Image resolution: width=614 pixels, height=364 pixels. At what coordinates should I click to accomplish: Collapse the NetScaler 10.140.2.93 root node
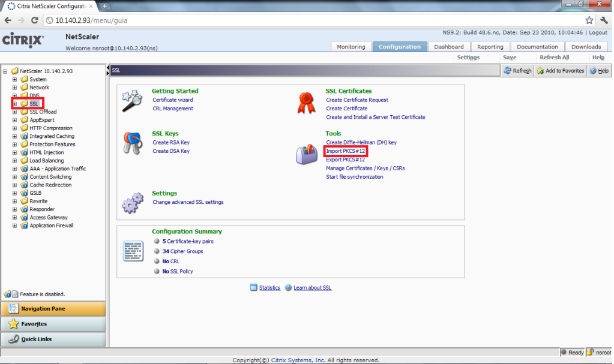click(x=5, y=71)
